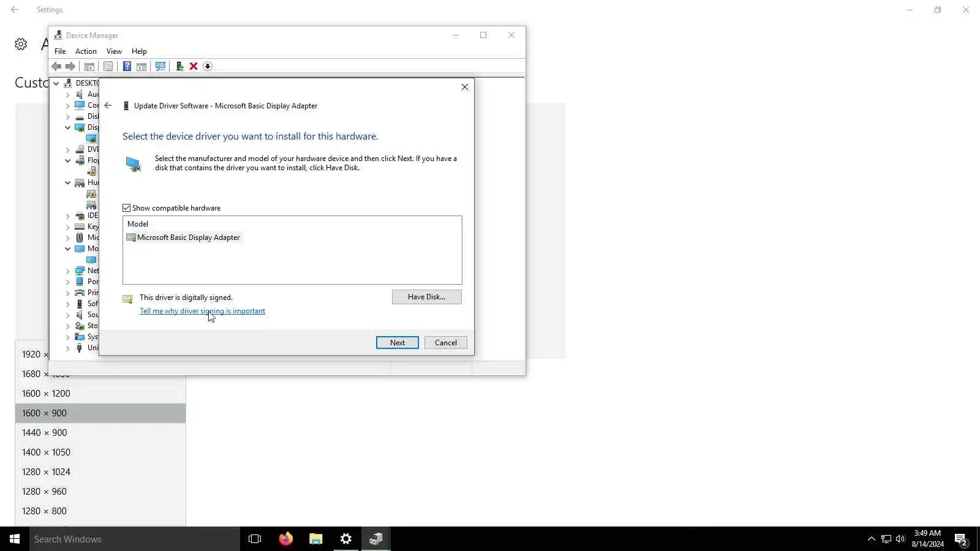Collapse the Monitors category arrow
Image resolution: width=980 pixels, height=551 pixels.
[68, 249]
